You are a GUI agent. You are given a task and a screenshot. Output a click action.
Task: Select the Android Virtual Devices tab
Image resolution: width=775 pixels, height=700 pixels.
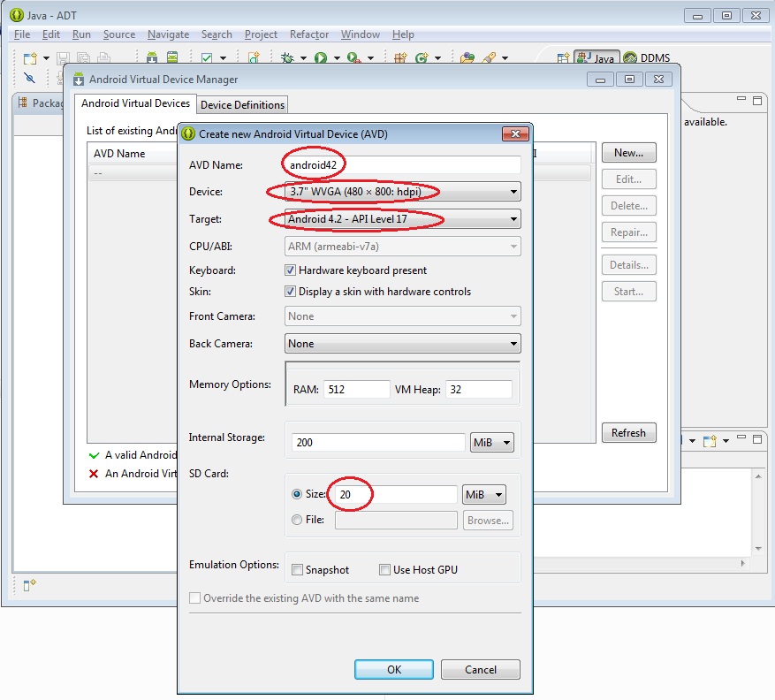pos(135,103)
